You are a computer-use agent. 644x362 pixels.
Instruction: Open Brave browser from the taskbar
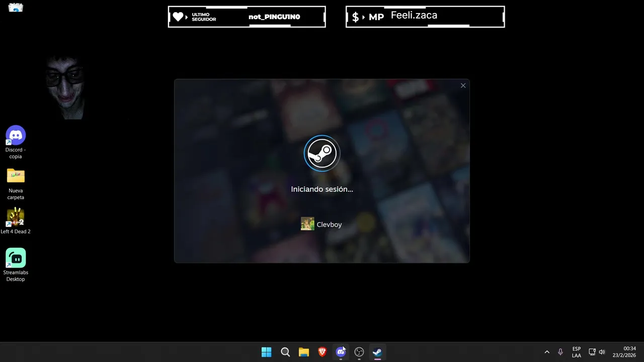(322, 352)
